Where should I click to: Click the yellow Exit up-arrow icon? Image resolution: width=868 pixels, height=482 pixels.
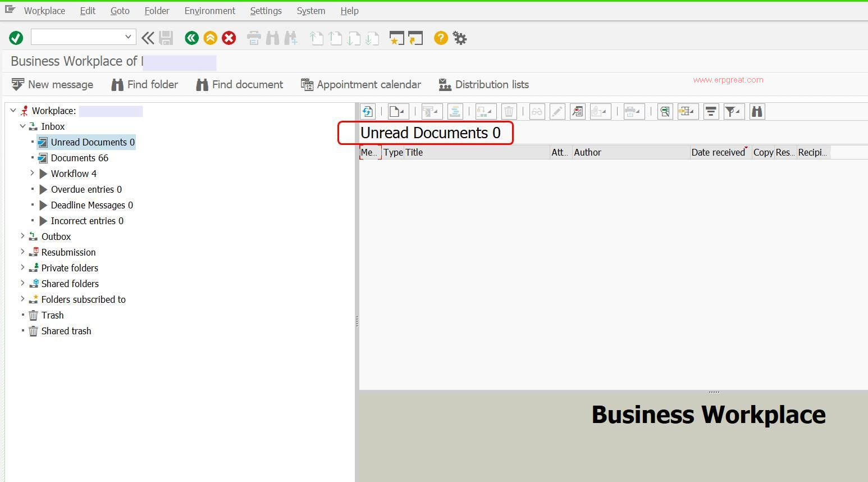pyautogui.click(x=210, y=38)
